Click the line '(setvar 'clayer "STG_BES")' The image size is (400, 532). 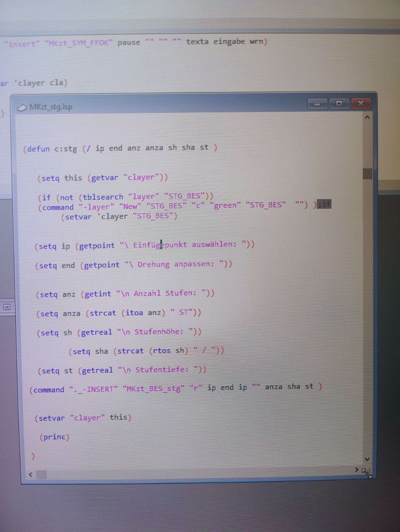pos(119,217)
